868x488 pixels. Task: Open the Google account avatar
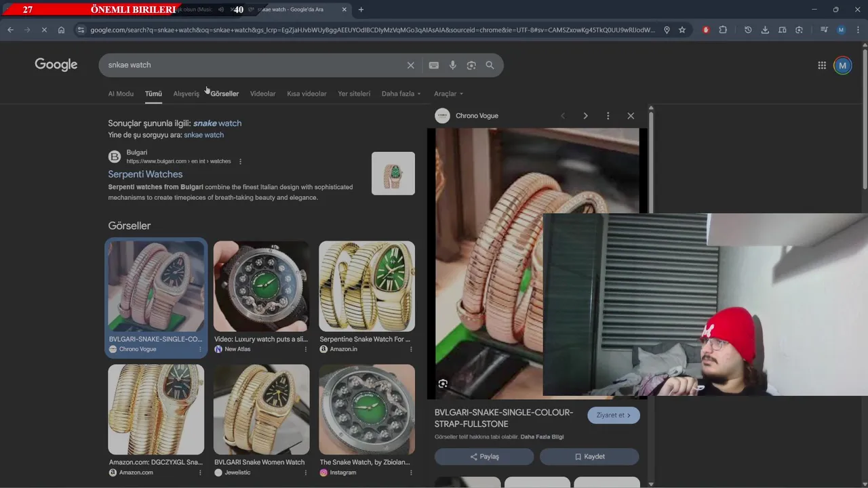point(843,65)
